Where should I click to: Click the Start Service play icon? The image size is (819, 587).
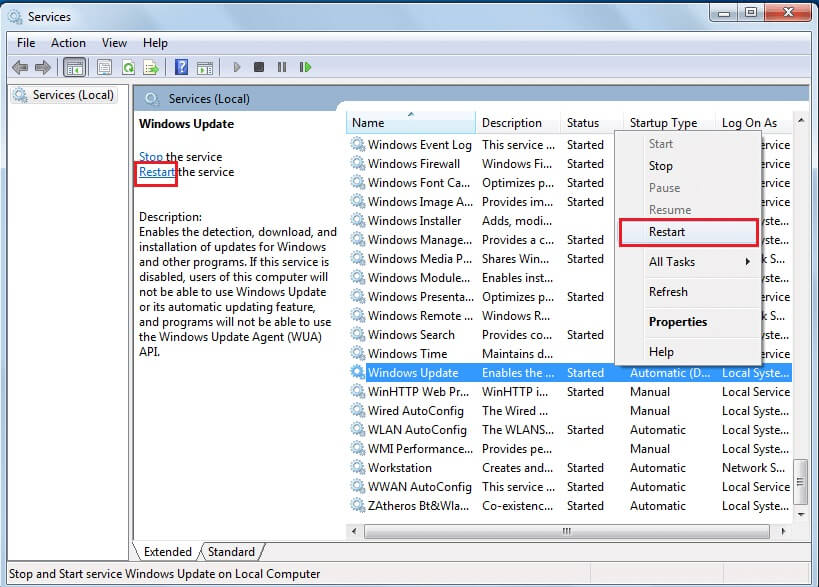237,67
